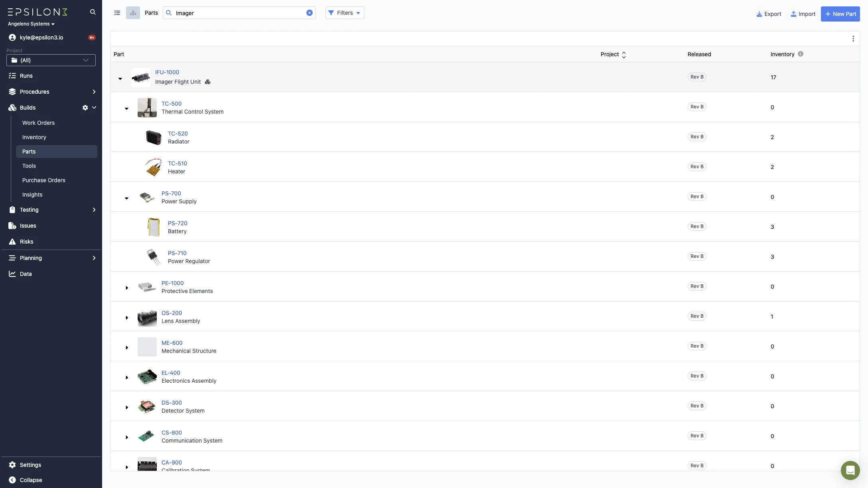
Task: Open the table options kebab menu
Action: pos(853,39)
